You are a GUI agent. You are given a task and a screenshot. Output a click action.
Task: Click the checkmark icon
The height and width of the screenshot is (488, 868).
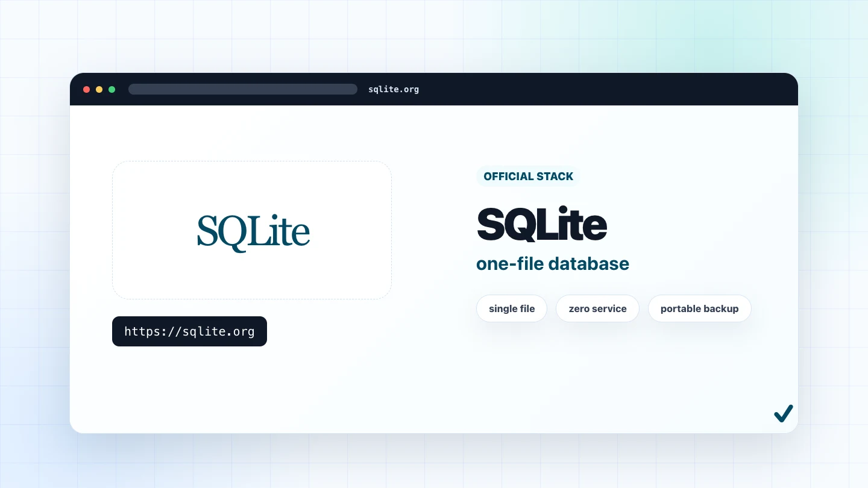coord(784,413)
